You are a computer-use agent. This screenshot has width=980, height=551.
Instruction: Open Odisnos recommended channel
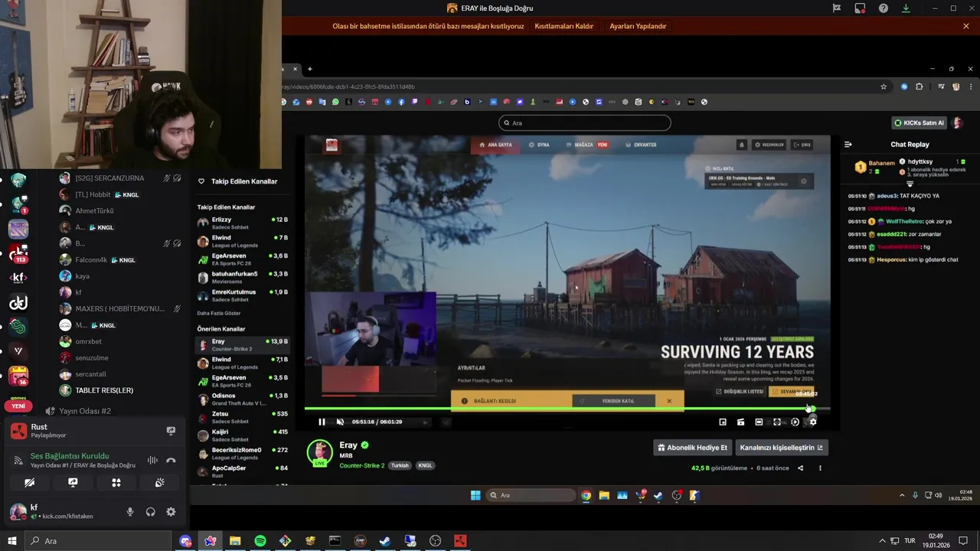[x=241, y=399]
